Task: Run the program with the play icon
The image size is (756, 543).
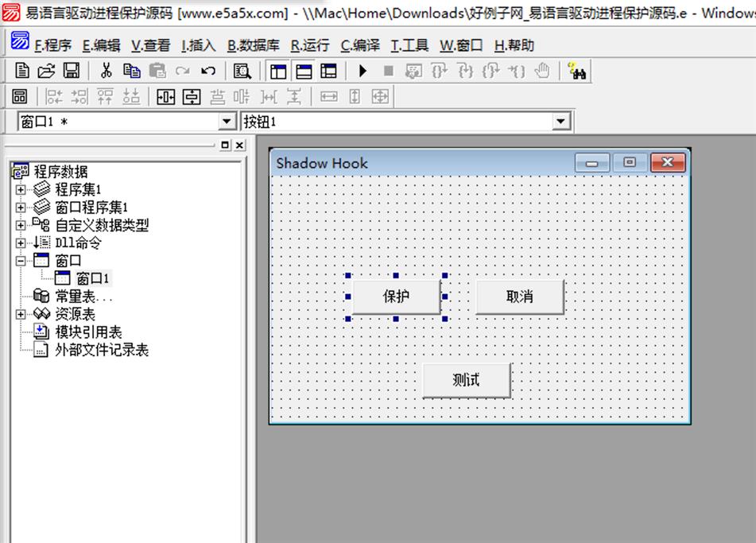Action: pyautogui.click(x=363, y=72)
